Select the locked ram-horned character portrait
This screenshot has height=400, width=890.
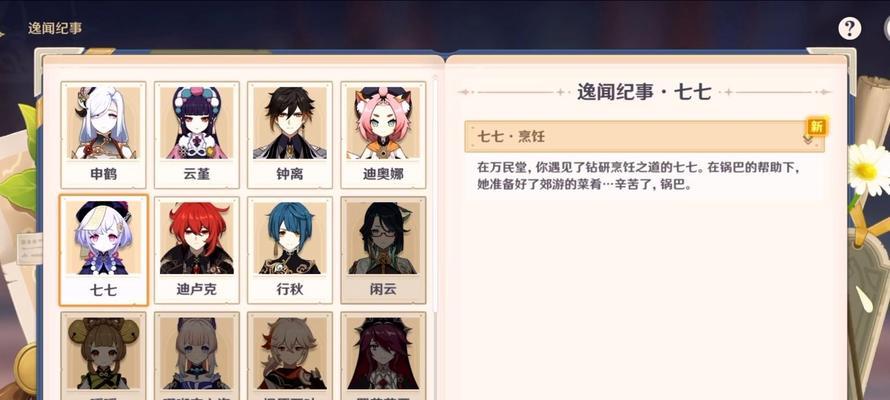pyautogui.click(x=103, y=355)
